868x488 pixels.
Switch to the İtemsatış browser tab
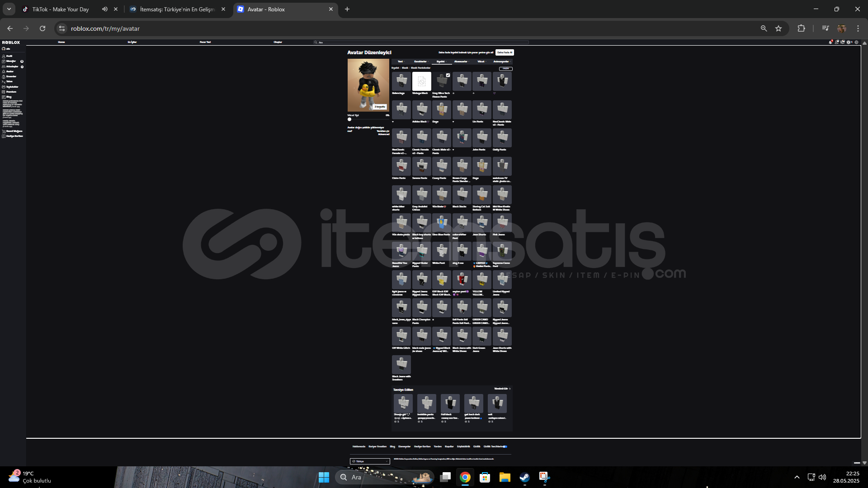(x=177, y=9)
